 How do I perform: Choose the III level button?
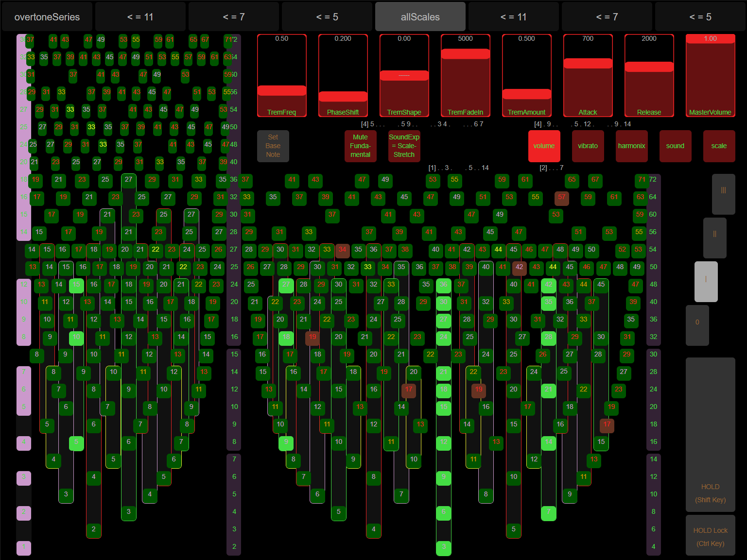coord(724,194)
